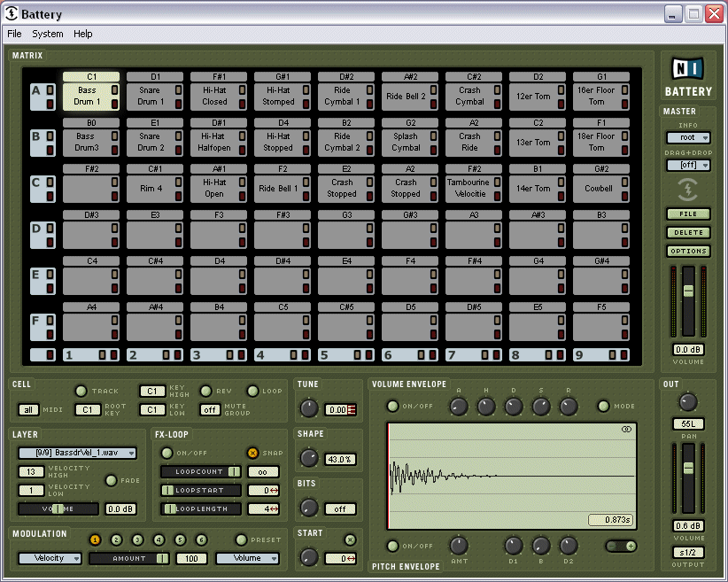
Task: Click the DELETE button
Action: pyautogui.click(x=688, y=232)
